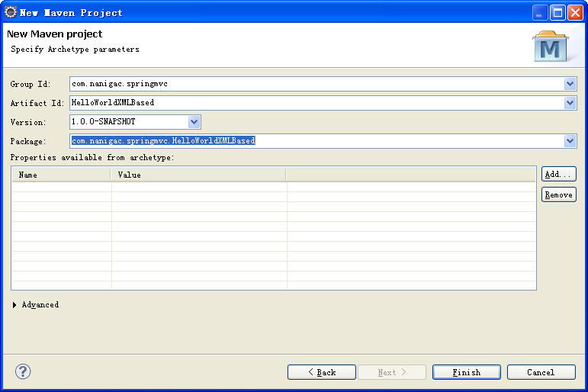Open the Group Id dropdown arrow

click(x=570, y=84)
